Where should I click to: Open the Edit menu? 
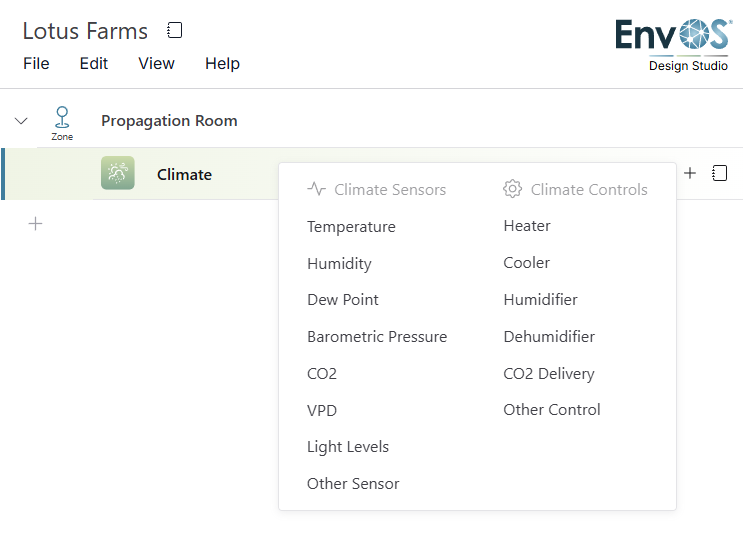tap(93, 63)
